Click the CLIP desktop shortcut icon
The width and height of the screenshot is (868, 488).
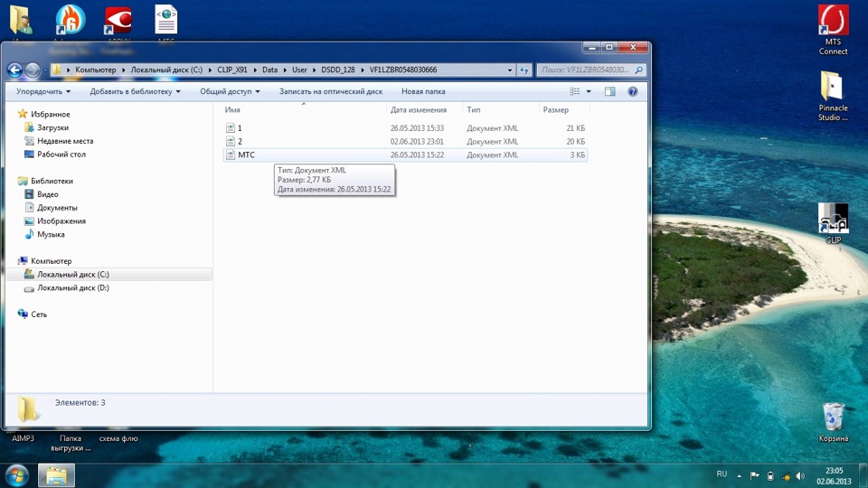[x=833, y=223]
